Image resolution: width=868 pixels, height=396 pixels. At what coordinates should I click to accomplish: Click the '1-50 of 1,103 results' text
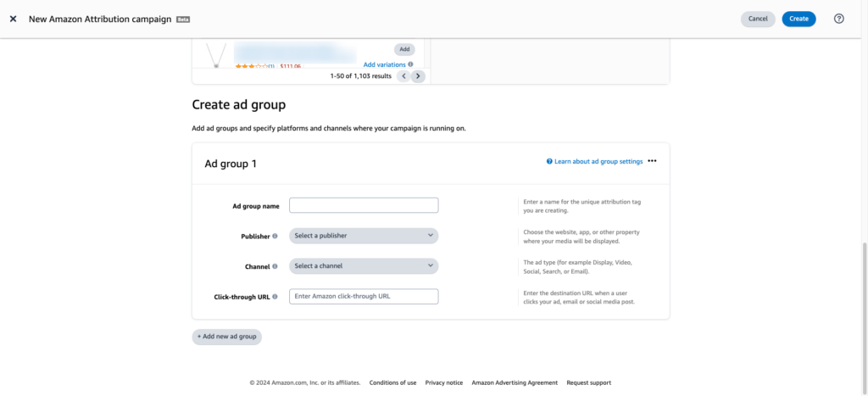click(x=361, y=75)
